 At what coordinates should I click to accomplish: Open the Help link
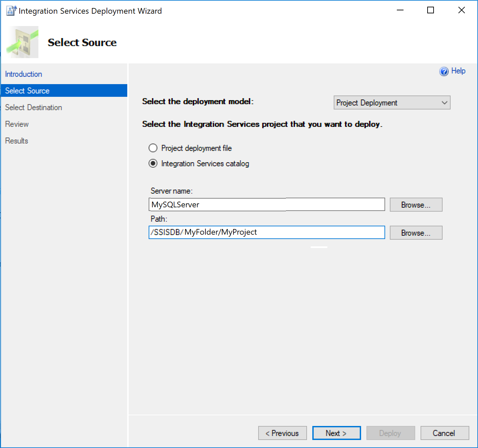pos(458,71)
